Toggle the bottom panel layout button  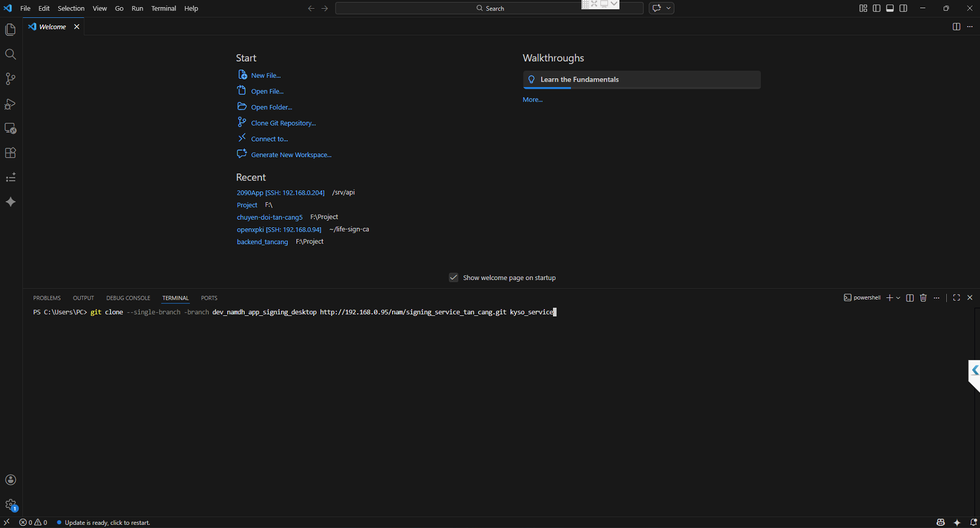point(890,8)
